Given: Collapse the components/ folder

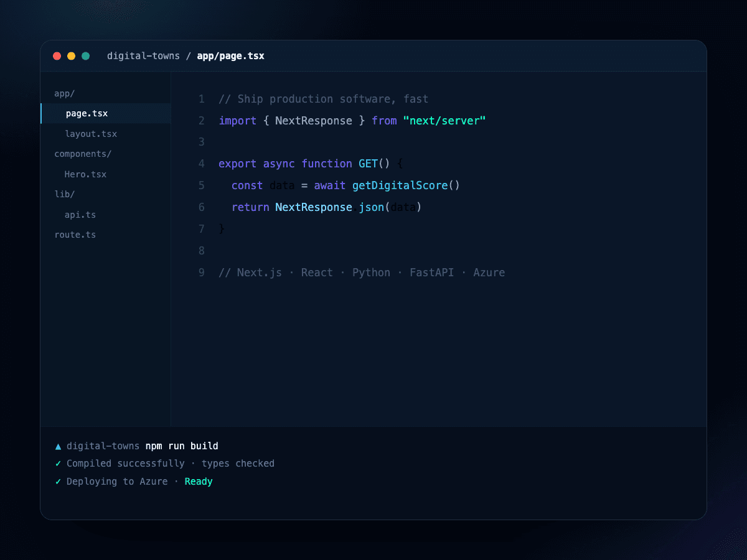Looking at the screenshot, I should (x=83, y=154).
